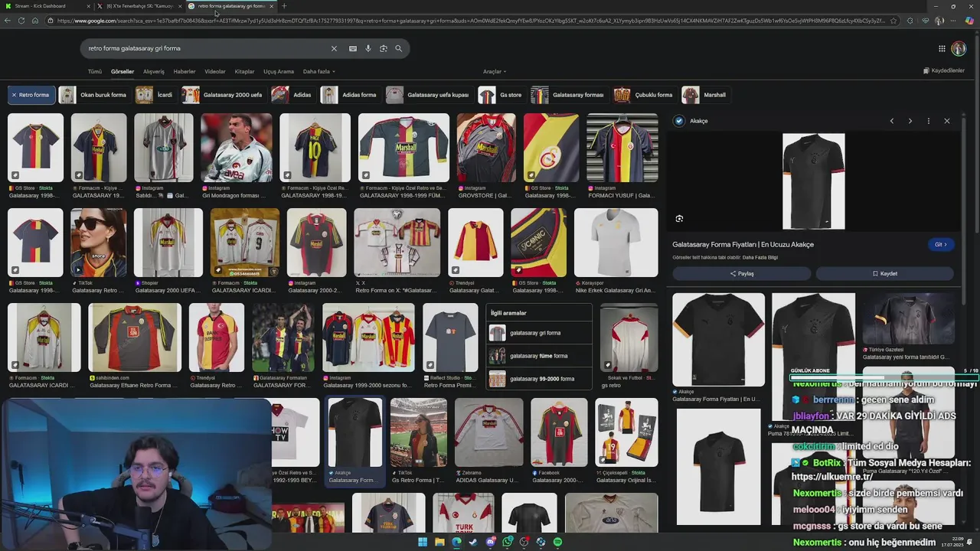
Task: Switch to Videolar tab
Action: pos(215,71)
